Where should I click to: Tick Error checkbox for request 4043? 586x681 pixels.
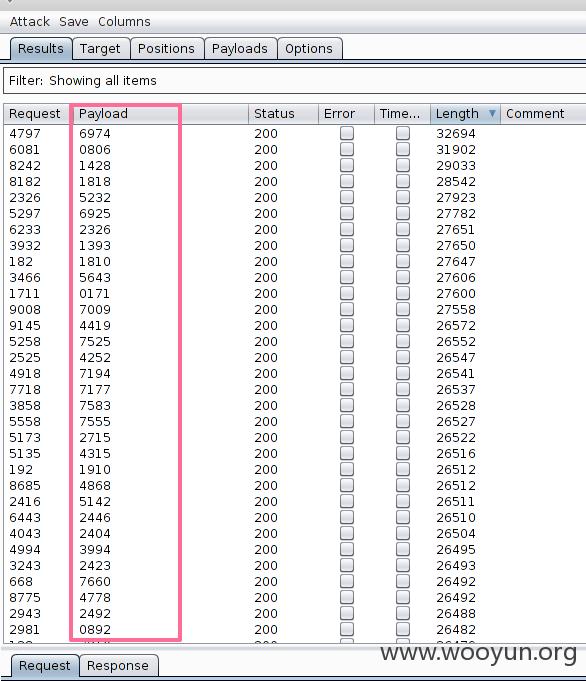(x=347, y=533)
